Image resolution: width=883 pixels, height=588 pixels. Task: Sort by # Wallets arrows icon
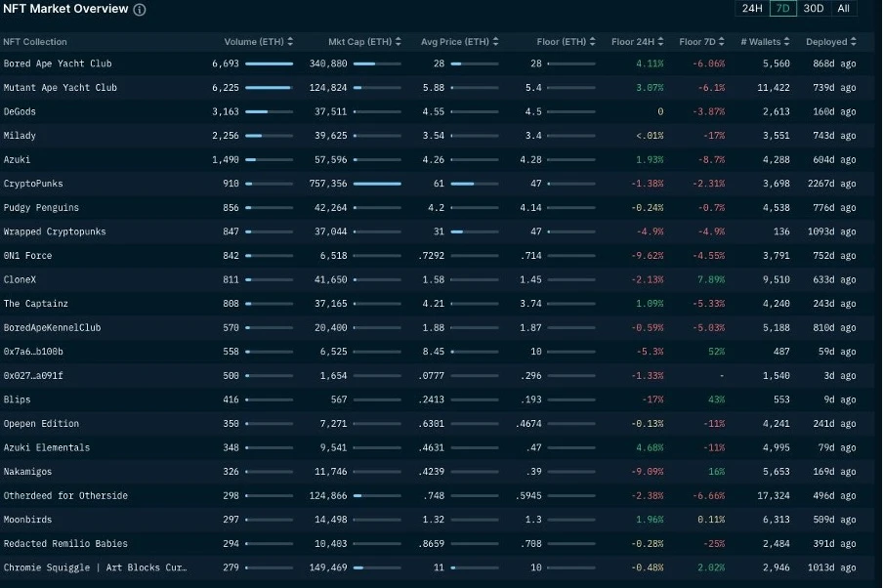786,42
